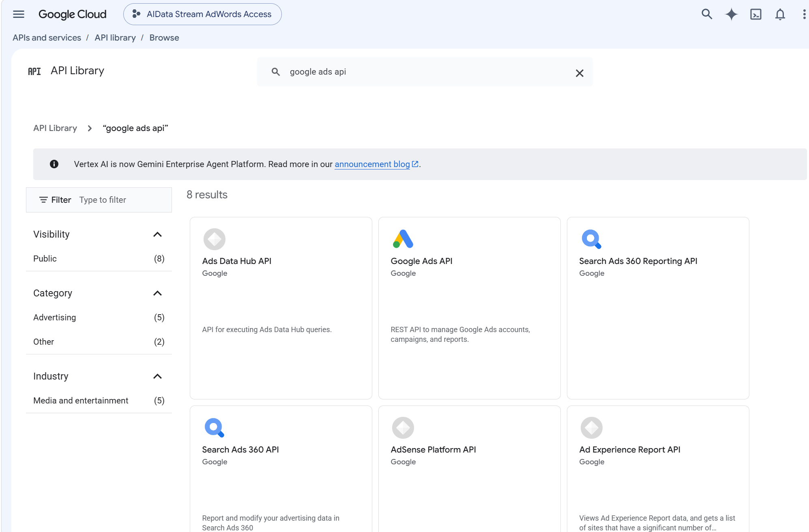The width and height of the screenshot is (809, 532).
Task: Collapse the Category section
Action: (x=157, y=293)
